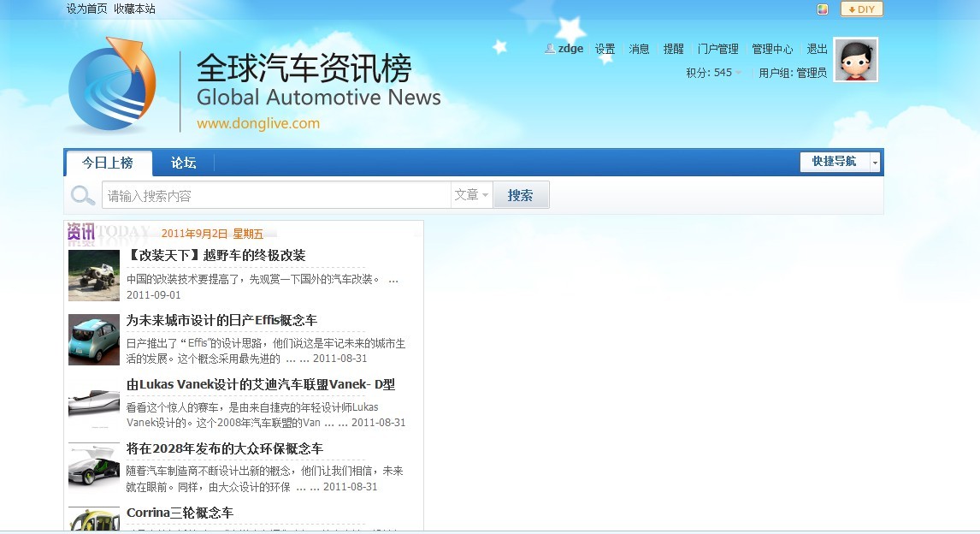Open 提醒 reminders link
Screen dimensions: 980x534
(x=673, y=49)
